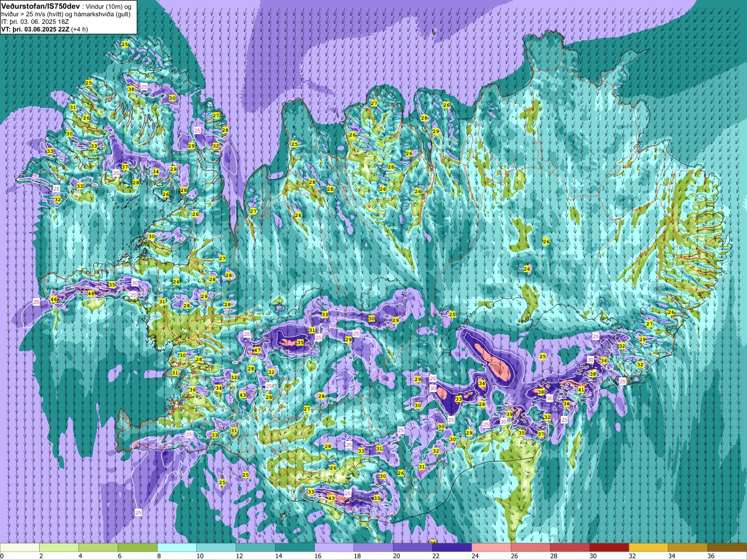Pick the light lime 2–4 legend swatch

(x=59, y=548)
